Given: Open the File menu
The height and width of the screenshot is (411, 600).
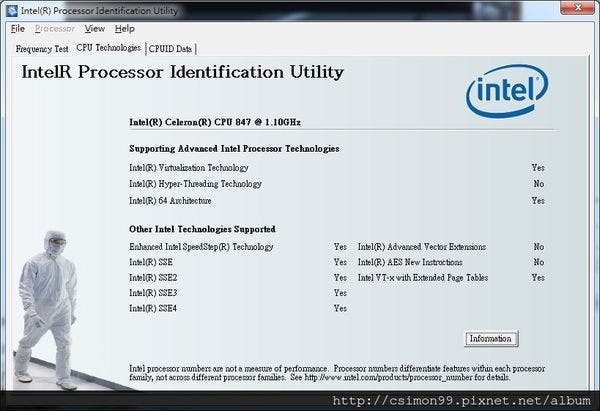Looking at the screenshot, I should click(18, 29).
